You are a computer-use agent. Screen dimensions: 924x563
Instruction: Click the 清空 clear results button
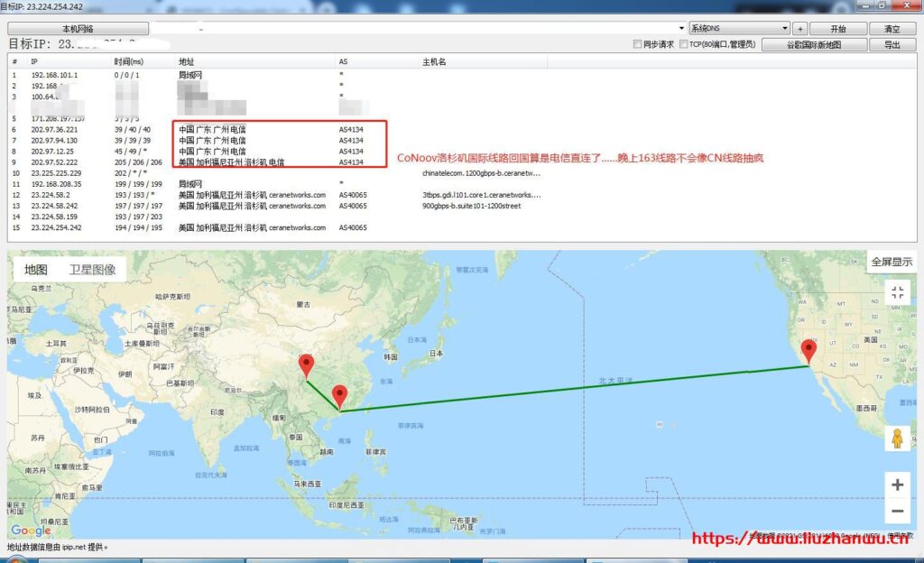click(x=895, y=27)
